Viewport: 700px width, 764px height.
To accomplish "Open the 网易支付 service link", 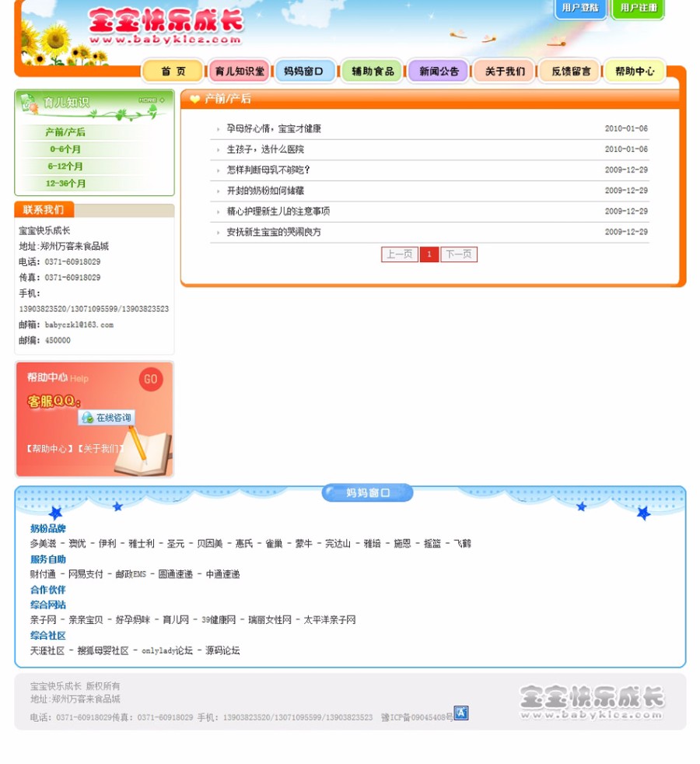I will tap(86, 574).
